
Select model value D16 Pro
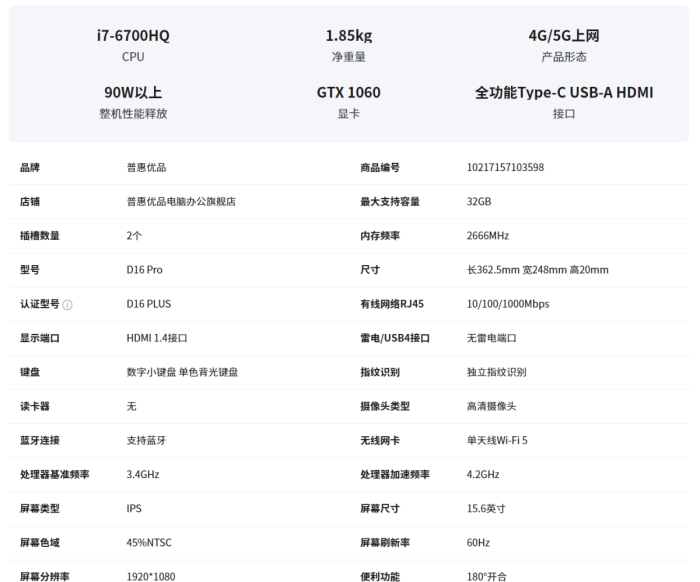[x=145, y=270]
